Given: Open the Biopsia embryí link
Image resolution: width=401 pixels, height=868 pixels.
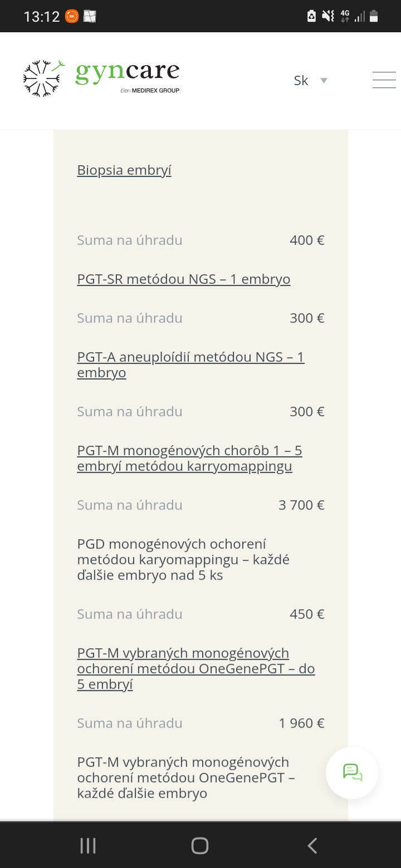Looking at the screenshot, I should tap(124, 170).
